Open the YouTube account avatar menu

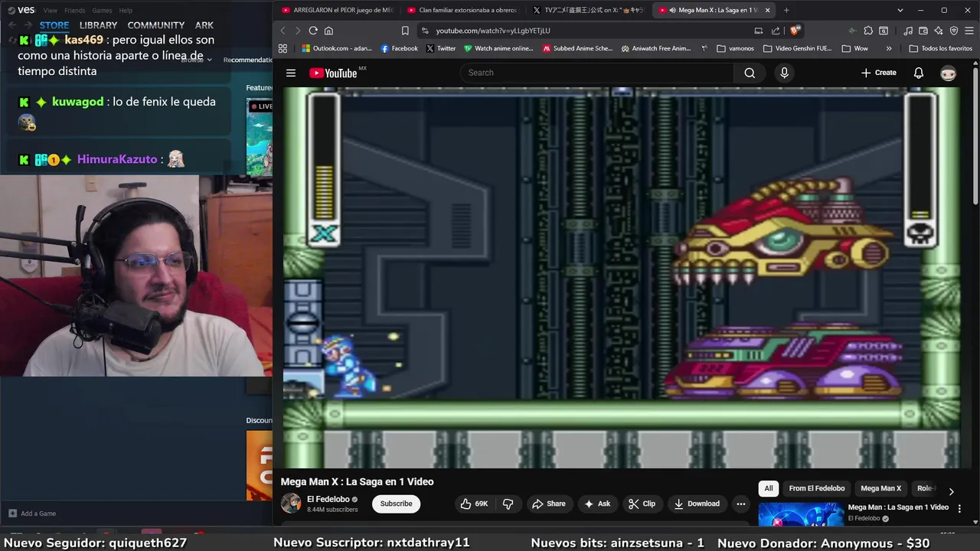coord(949,73)
